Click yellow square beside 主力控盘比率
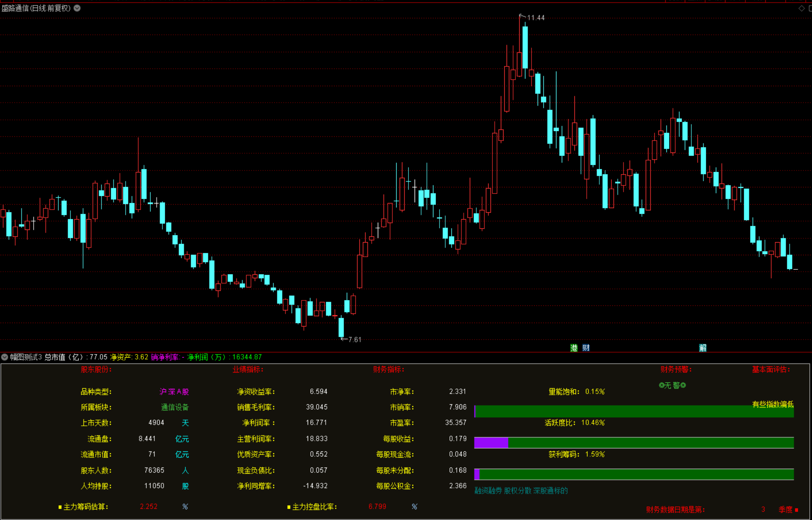 tap(289, 507)
